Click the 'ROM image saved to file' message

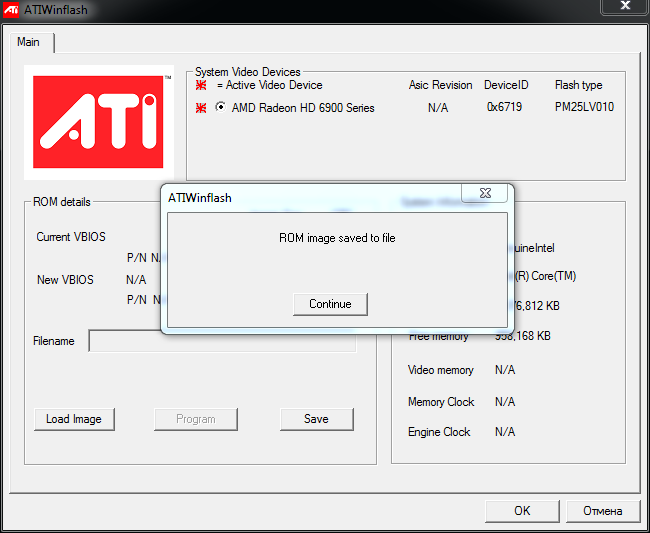(337, 238)
